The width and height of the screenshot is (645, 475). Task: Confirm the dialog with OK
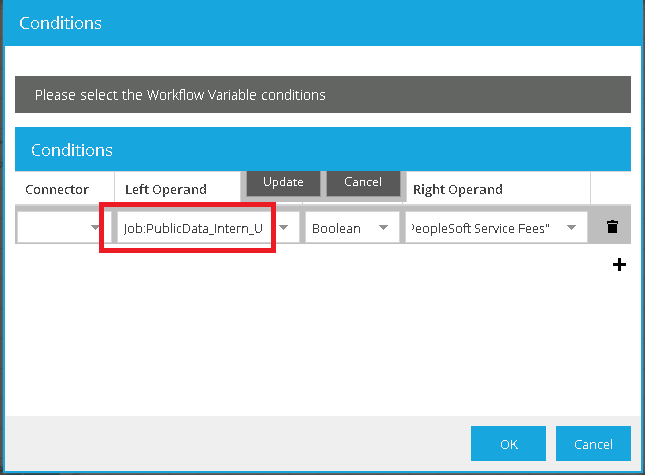coord(508,443)
